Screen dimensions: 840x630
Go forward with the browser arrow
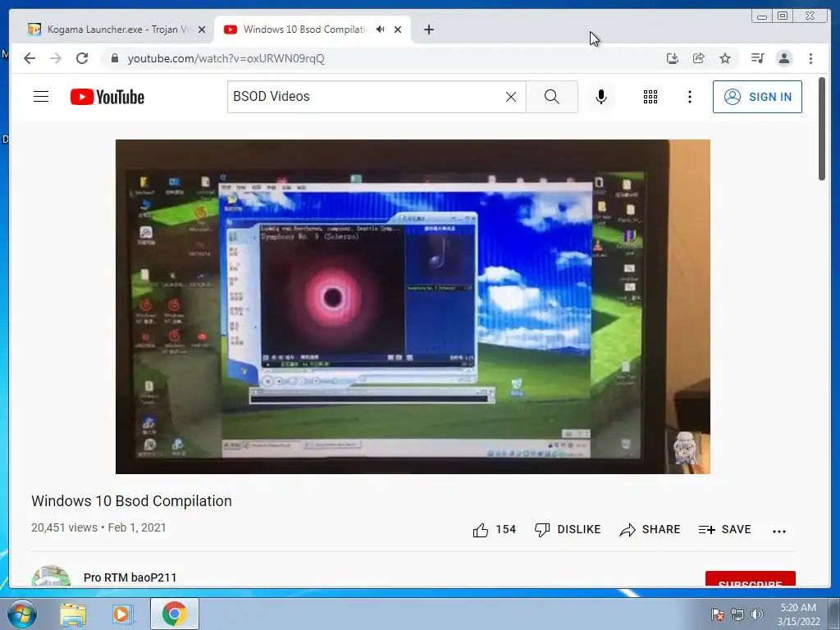click(x=56, y=58)
